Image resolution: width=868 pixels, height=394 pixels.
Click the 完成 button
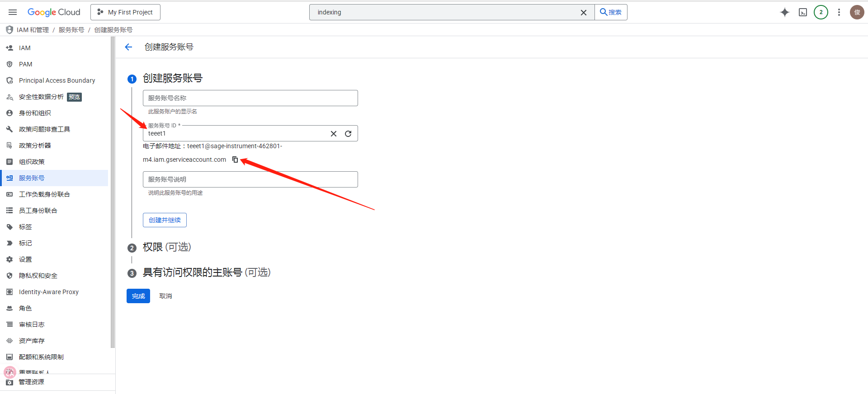[138, 296]
